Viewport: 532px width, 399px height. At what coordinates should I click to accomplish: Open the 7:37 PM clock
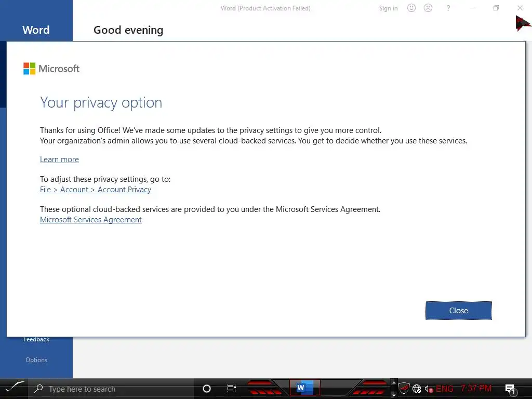click(x=476, y=388)
